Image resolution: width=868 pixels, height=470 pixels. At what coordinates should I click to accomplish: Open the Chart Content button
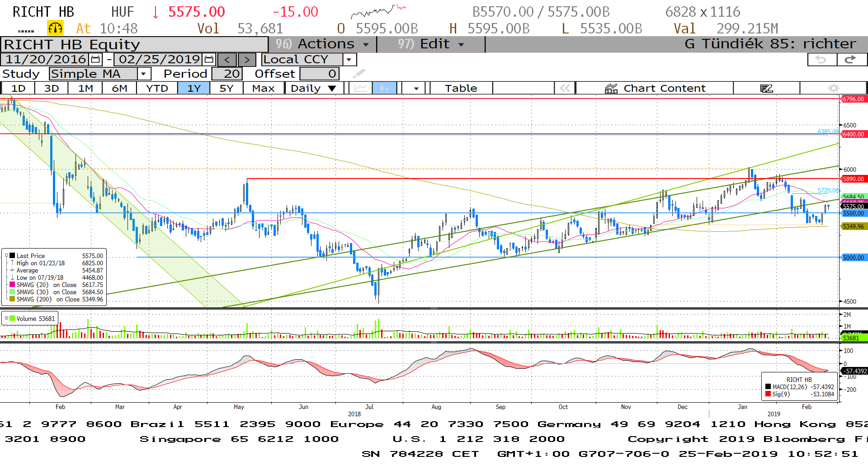pos(655,88)
